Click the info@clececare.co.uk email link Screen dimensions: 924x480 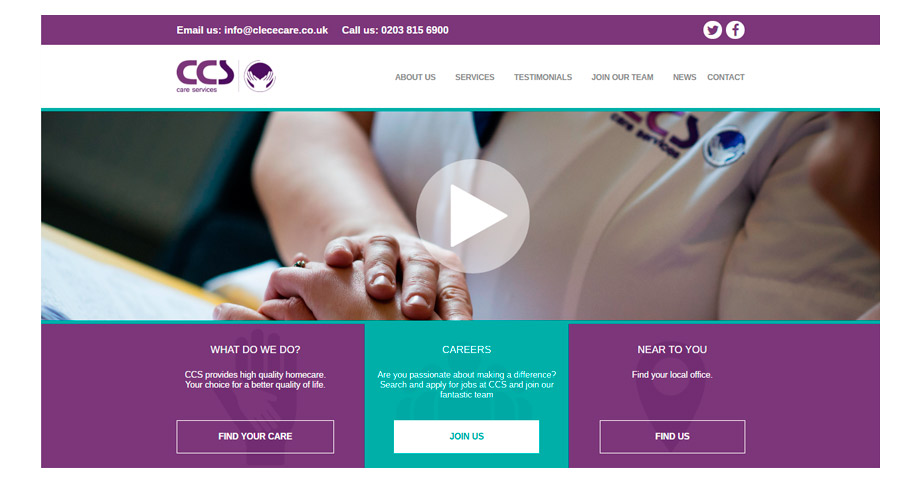[276, 30]
